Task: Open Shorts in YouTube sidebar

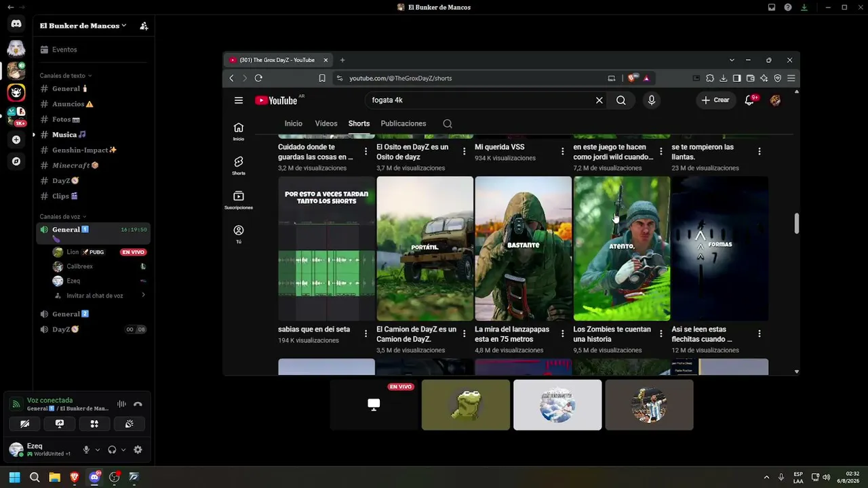Action: tap(239, 166)
